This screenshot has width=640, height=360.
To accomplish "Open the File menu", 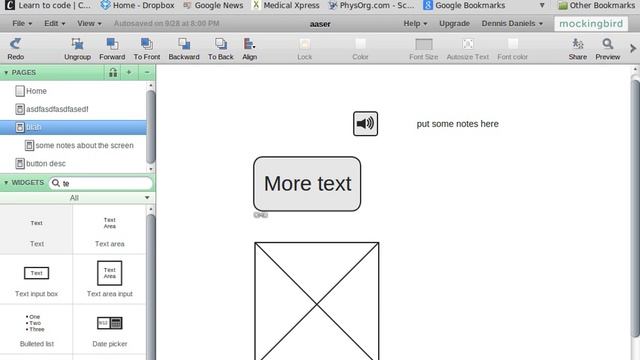I will pos(22,23).
